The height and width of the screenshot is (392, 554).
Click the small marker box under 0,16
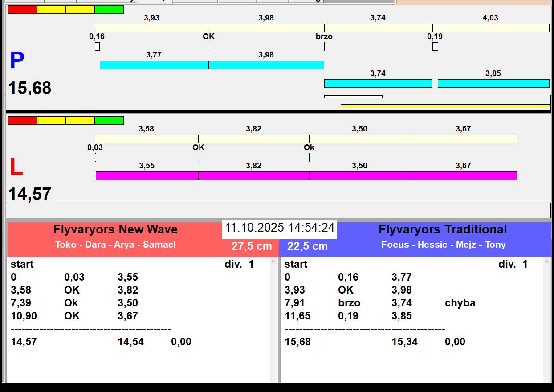(x=97, y=46)
